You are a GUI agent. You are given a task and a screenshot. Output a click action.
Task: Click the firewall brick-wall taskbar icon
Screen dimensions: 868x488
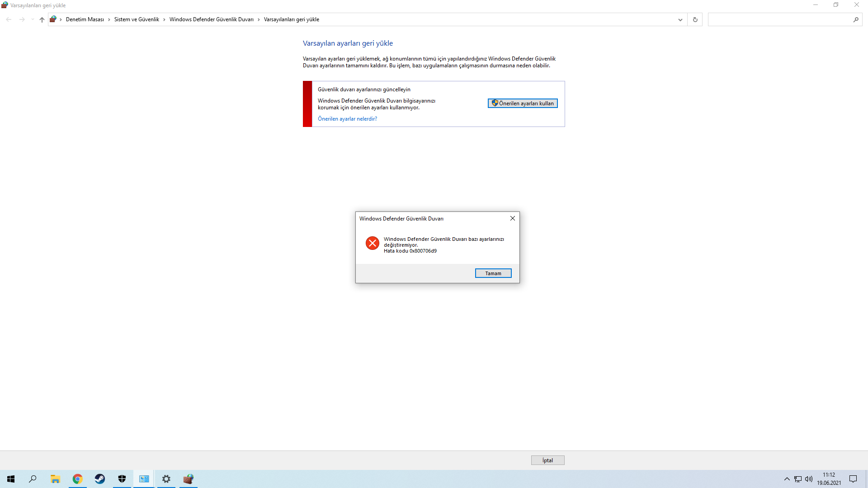click(189, 479)
